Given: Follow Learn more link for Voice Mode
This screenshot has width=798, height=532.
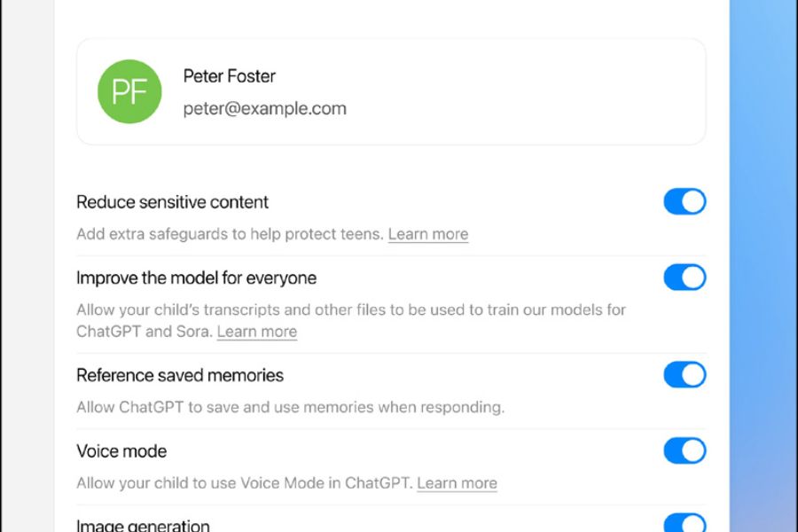Looking at the screenshot, I should (x=457, y=483).
